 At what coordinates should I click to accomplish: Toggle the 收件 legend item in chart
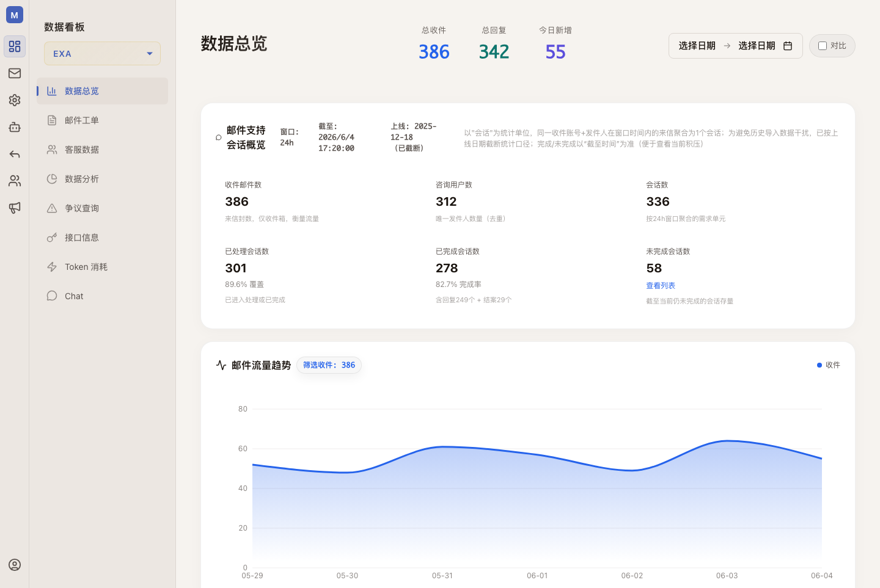(829, 365)
